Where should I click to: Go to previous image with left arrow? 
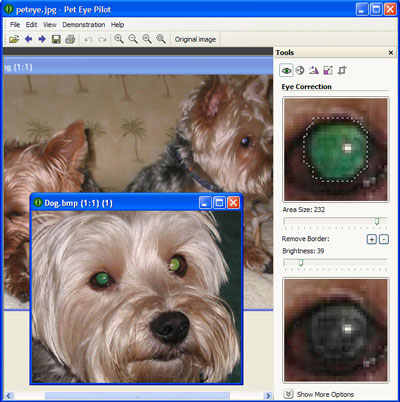[x=28, y=39]
